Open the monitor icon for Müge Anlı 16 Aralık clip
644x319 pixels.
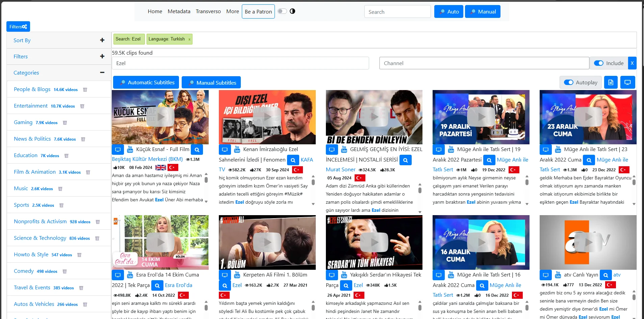439,275
